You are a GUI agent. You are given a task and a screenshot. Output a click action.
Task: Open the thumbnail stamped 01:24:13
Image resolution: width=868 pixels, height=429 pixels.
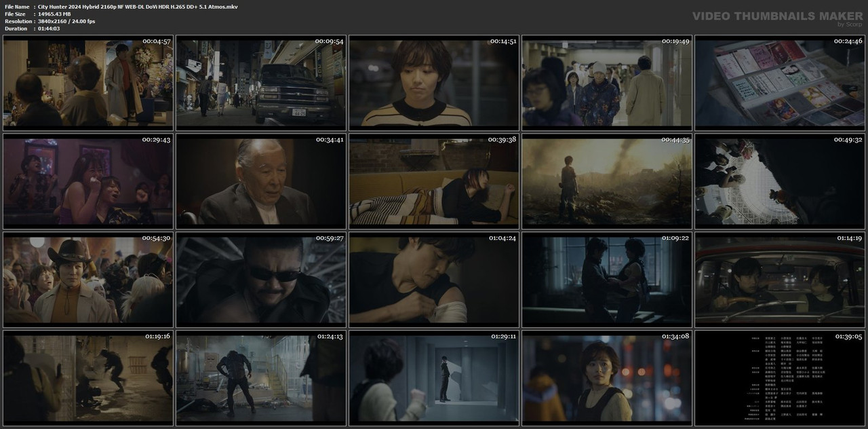click(261, 377)
